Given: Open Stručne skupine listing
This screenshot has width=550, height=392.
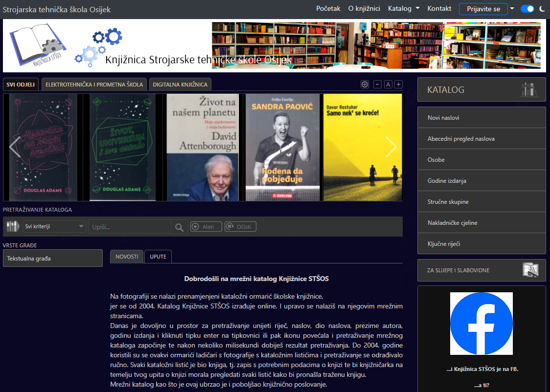Looking at the screenshot, I should [x=481, y=202].
